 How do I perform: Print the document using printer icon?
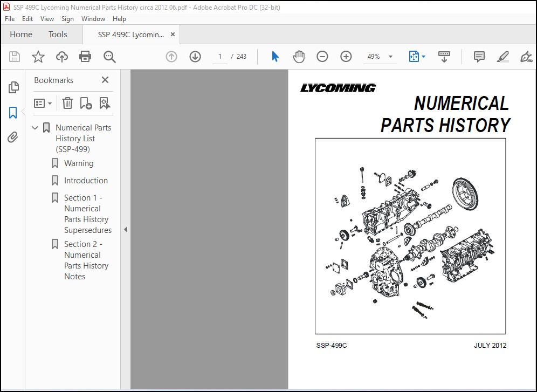[x=85, y=57]
